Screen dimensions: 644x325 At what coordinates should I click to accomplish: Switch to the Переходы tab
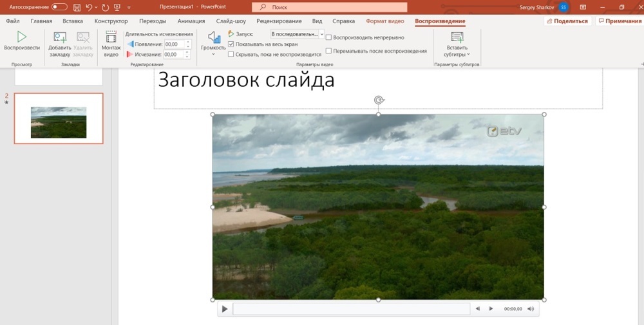(153, 21)
